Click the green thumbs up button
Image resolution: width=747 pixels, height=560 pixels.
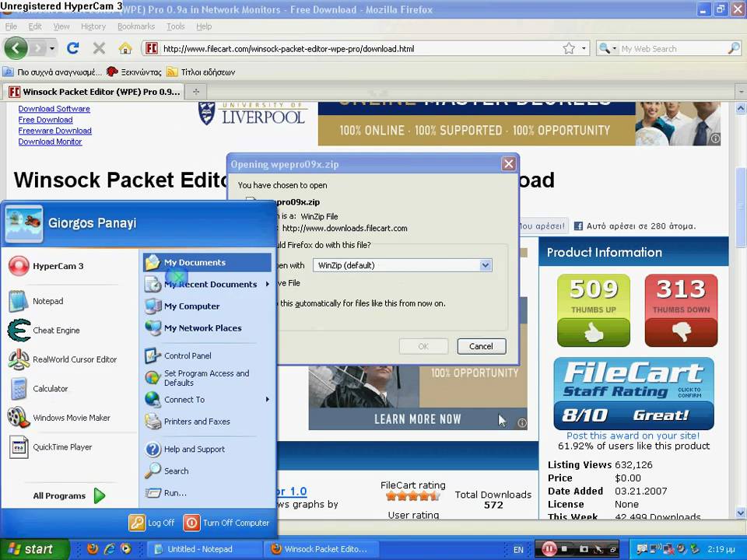pyautogui.click(x=594, y=332)
